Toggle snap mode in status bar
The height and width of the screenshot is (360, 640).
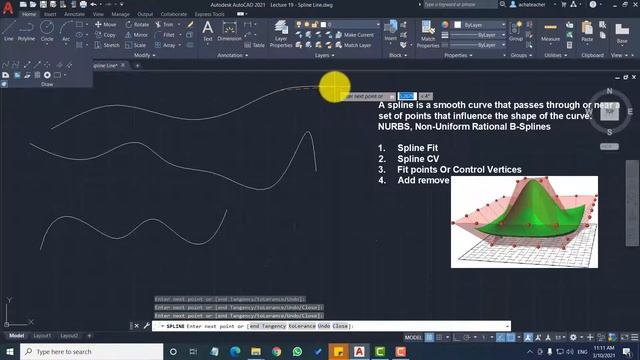(x=440, y=337)
